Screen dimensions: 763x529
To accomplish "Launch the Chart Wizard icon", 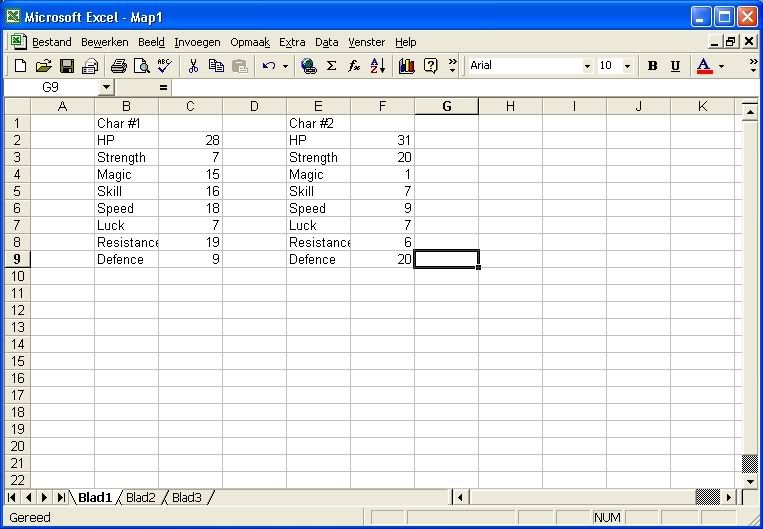I will [406, 66].
